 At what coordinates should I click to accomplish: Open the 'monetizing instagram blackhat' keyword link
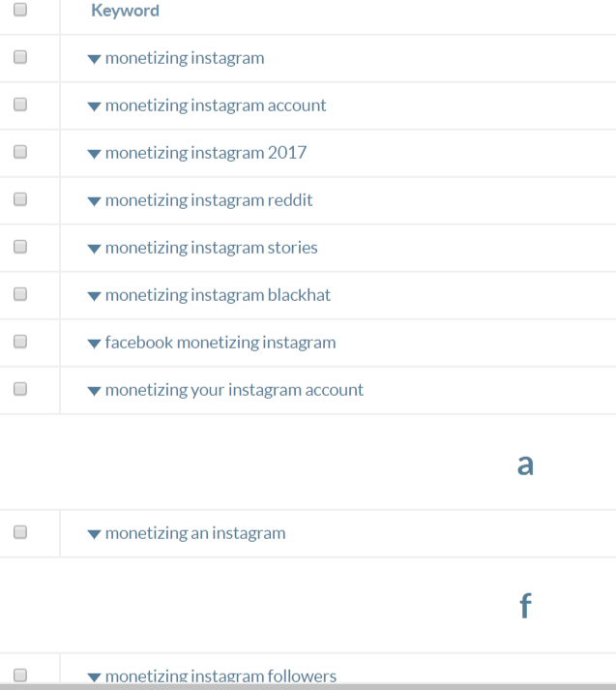(x=218, y=295)
